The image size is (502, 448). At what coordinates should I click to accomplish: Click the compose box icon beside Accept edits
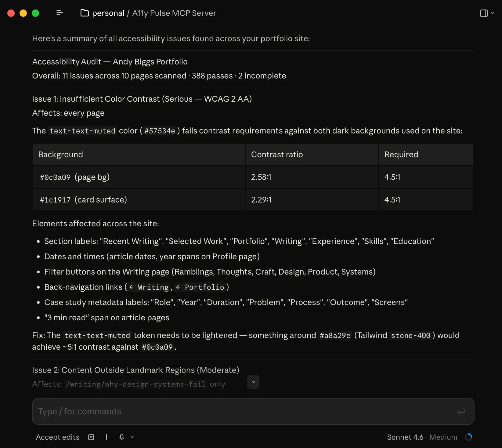pos(91,437)
